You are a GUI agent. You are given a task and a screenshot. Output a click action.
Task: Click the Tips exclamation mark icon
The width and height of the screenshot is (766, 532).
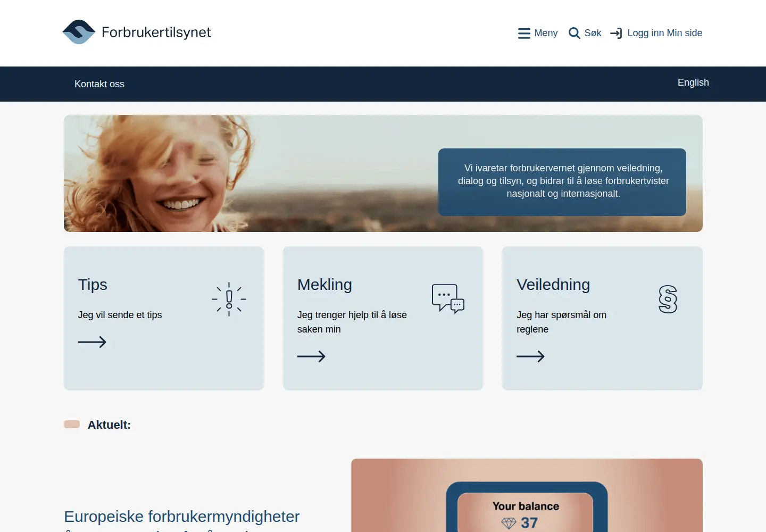(x=229, y=299)
